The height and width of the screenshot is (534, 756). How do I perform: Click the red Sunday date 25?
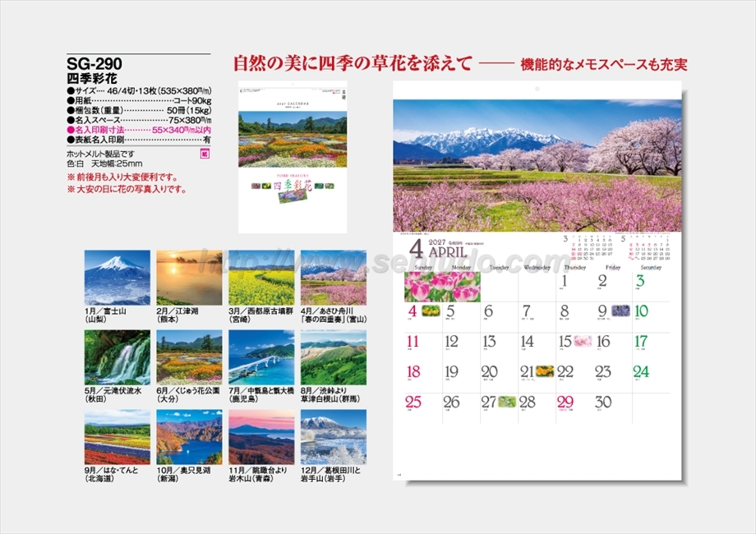point(413,402)
